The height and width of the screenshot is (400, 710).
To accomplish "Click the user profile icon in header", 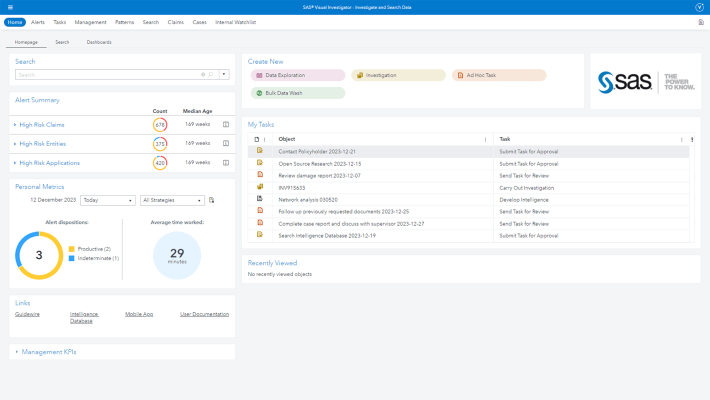I will click(x=699, y=7).
